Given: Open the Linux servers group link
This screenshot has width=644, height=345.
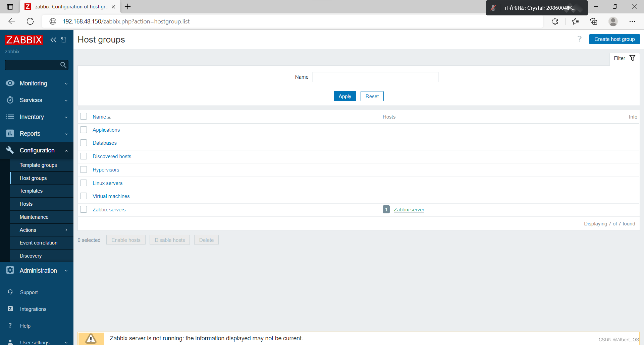Looking at the screenshot, I should [x=108, y=183].
